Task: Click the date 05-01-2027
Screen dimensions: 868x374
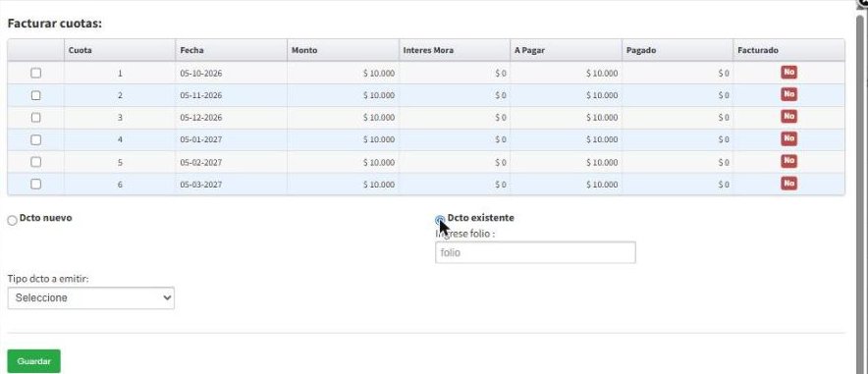Action: click(201, 140)
